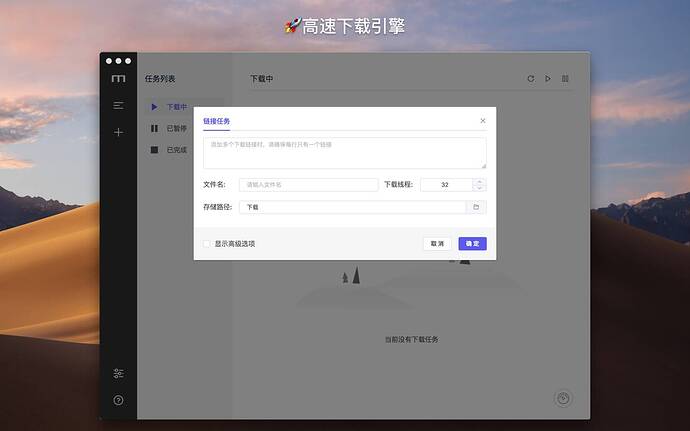The height and width of the screenshot is (431, 690).
Task: Increase download threads with the up arrow
Action: 480,181
